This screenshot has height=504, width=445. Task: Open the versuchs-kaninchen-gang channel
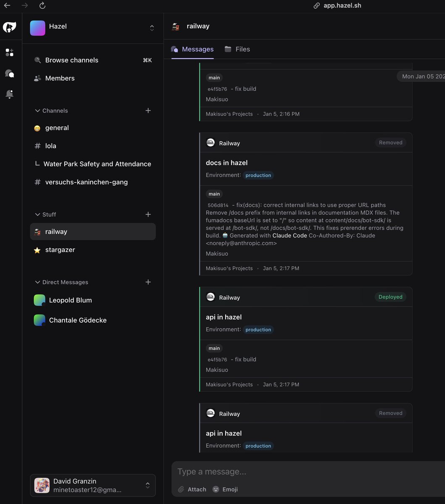(x=93, y=182)
